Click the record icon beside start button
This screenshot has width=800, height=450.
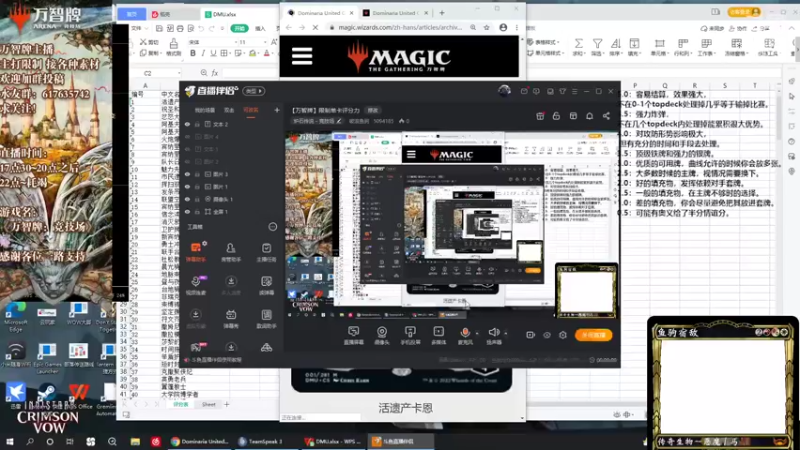point(530,335)
